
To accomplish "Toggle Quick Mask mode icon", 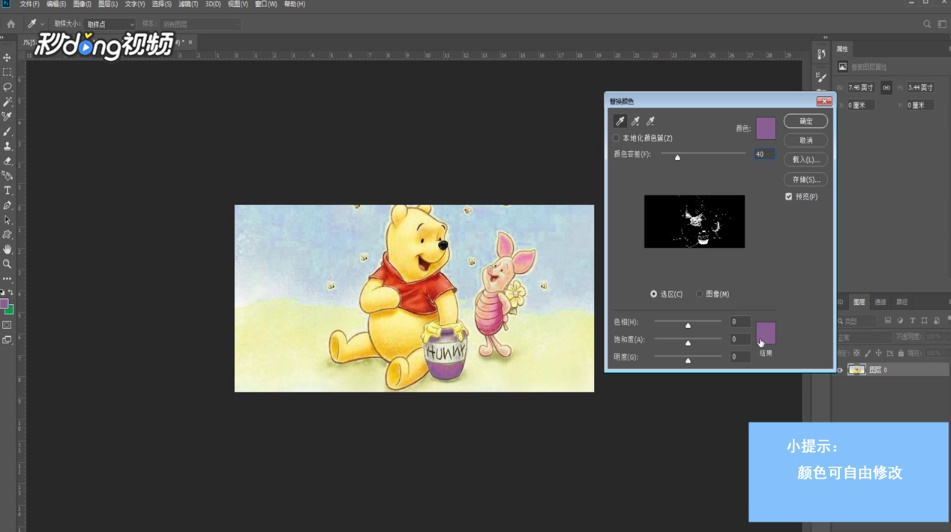I will pyautogui.click(x=7, y=325).
